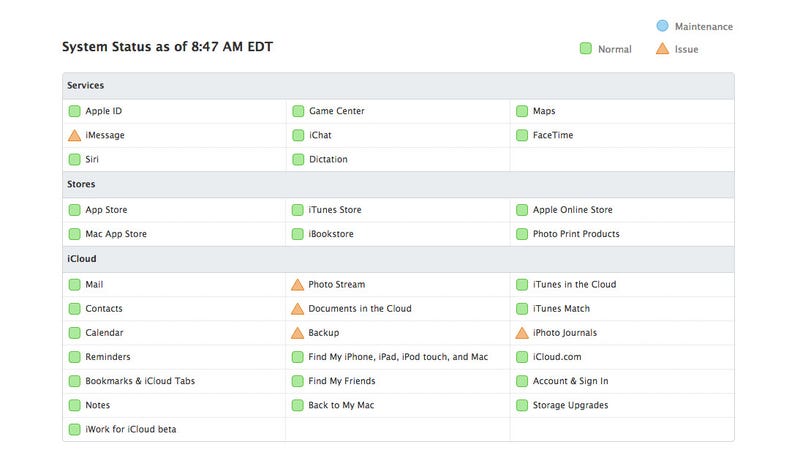800x450 pixels.
Task: Click the Services section header
Action: tap(398, 86)
